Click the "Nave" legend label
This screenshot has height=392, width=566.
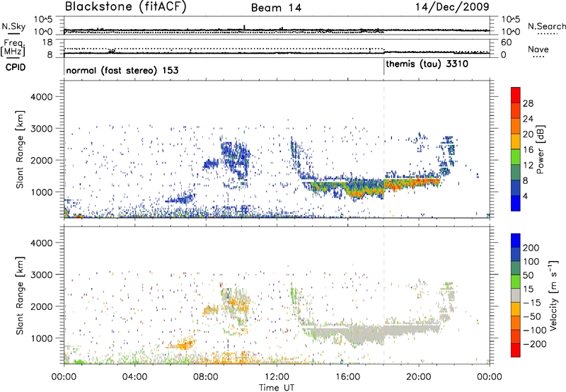(x=538, y=49)
